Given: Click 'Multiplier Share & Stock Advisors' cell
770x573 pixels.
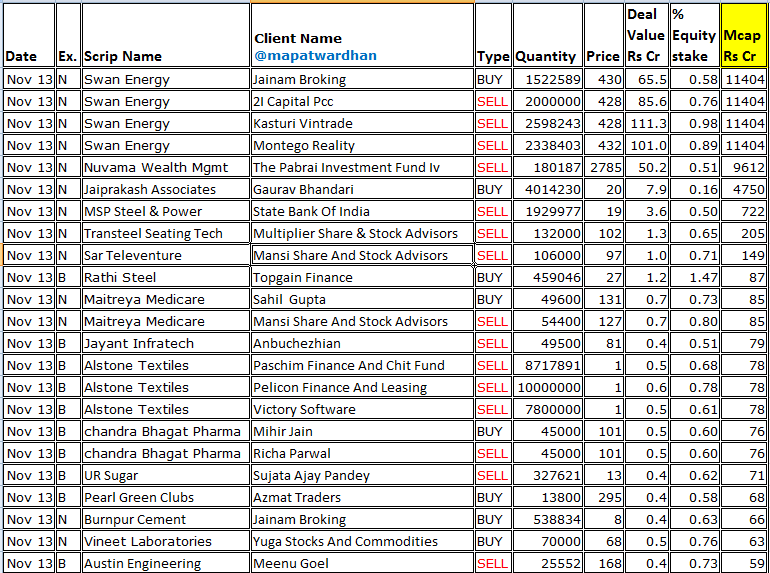Looking at the screenshot, I should pos(362,234).
